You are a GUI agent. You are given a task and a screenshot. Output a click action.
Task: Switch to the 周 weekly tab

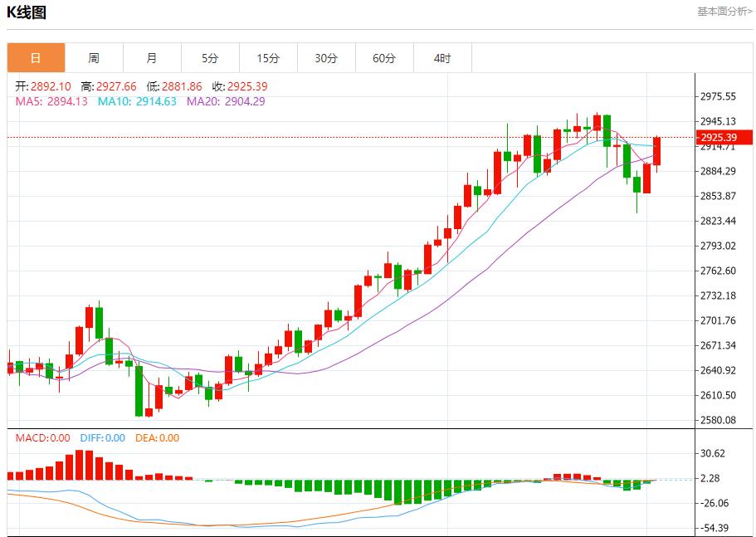pyautogui.click(x=94, y=58)
